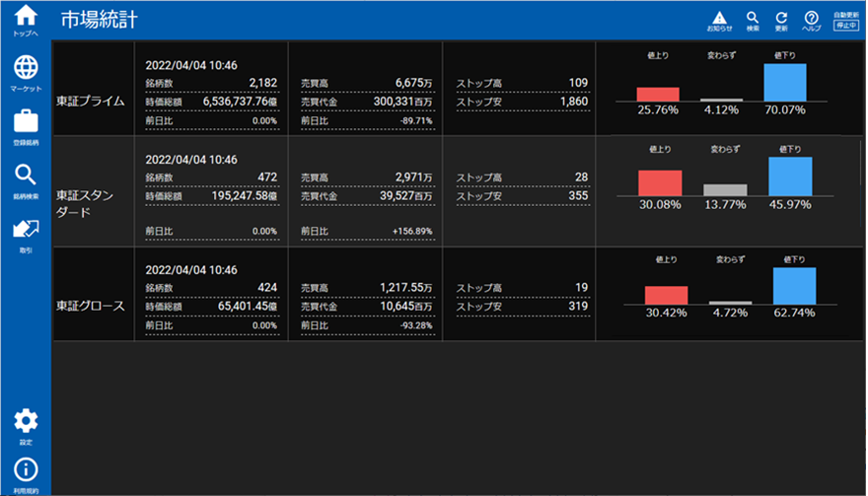Click percentage 30.08%

click(x=660, y=205)
